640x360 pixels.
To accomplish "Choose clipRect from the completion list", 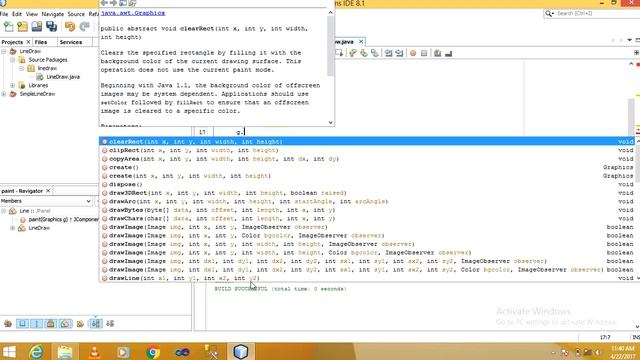I will pyautogui.click(x=367, y=150).
